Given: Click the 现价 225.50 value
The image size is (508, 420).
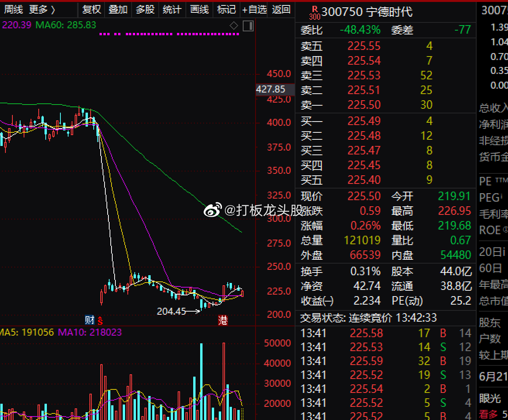Looking at the screenshot, I should click(x=364, y=196).
